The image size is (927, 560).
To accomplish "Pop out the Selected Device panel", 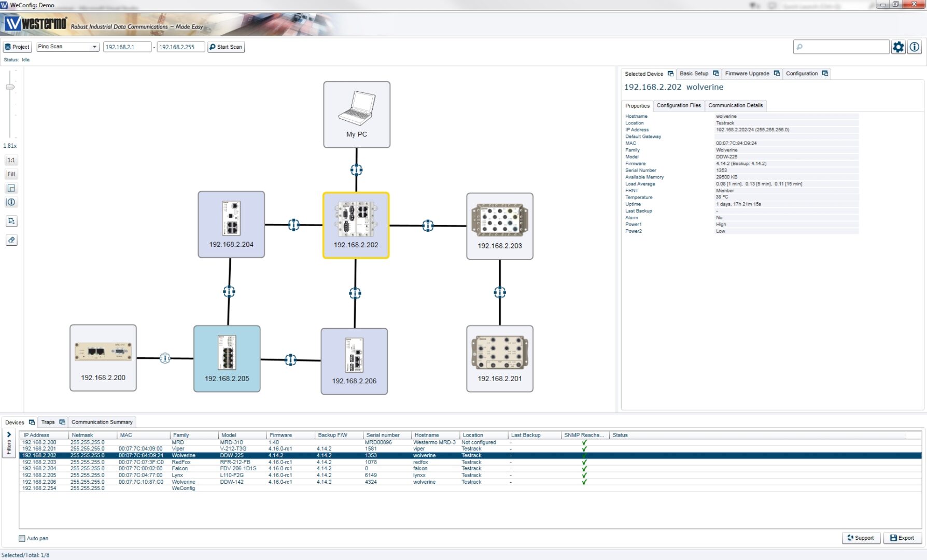I will tap(670, 74).
